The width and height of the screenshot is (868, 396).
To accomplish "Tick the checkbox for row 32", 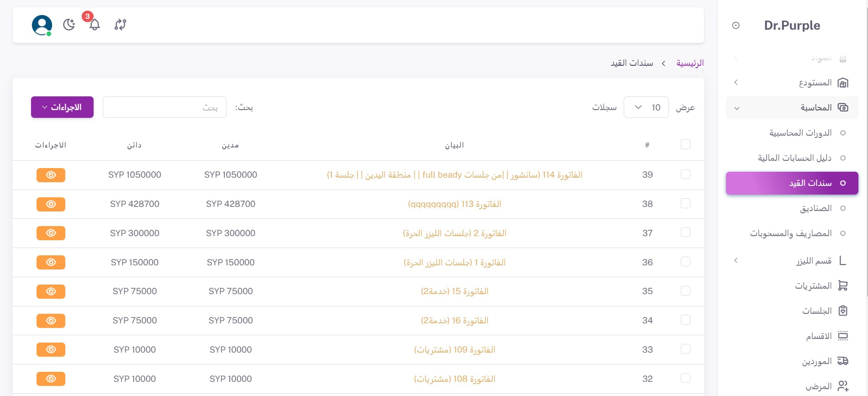I will click(x=685, y=378).
